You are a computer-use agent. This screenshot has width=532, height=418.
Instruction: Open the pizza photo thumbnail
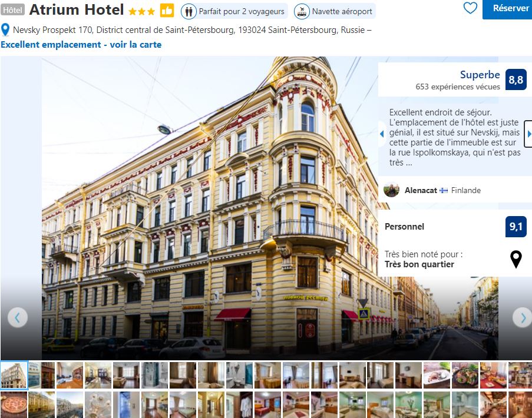pos(14,405)
